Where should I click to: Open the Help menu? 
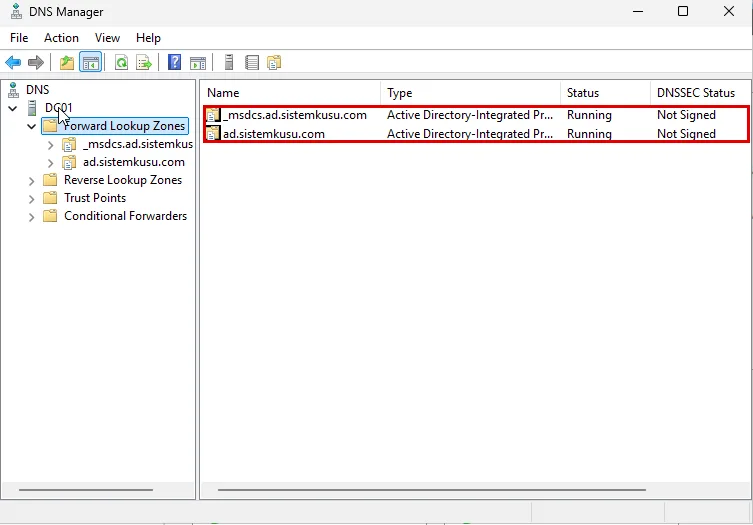click(148, 38)
